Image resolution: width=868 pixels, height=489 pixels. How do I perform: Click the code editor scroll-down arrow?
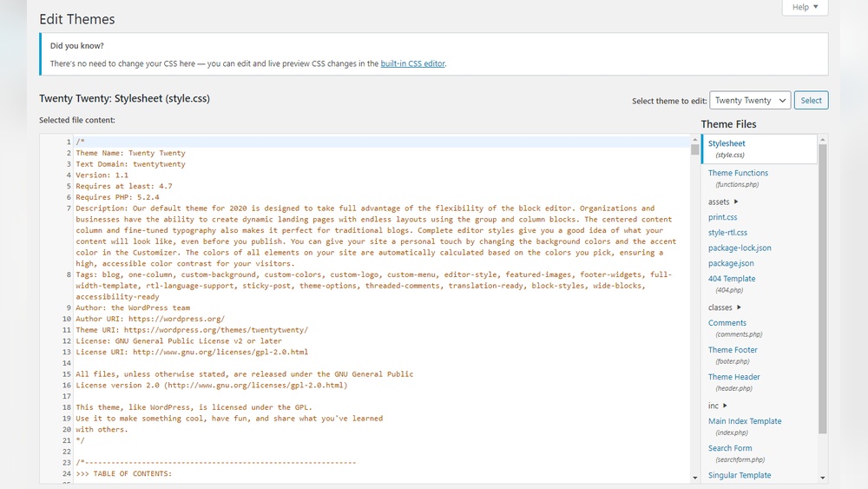pos(694,478)
